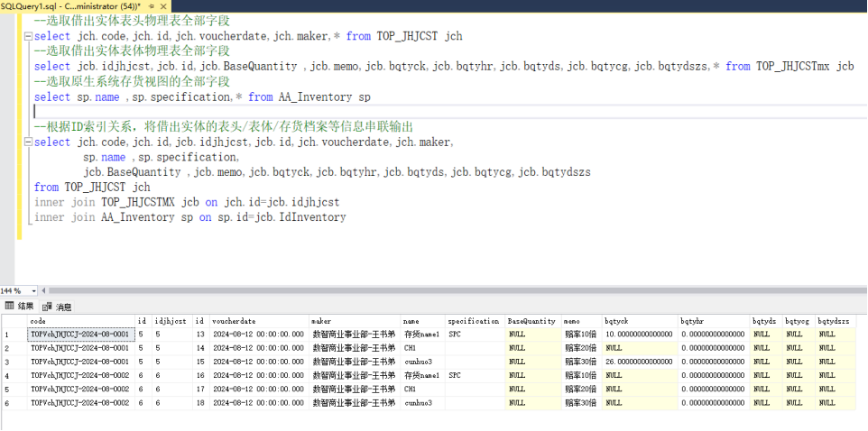Click code cell TOPVchJHJCCJ-2024-08-0002 in row 4
The width and height of the screenshot is (868, 431).
click(x=81, y=376)
